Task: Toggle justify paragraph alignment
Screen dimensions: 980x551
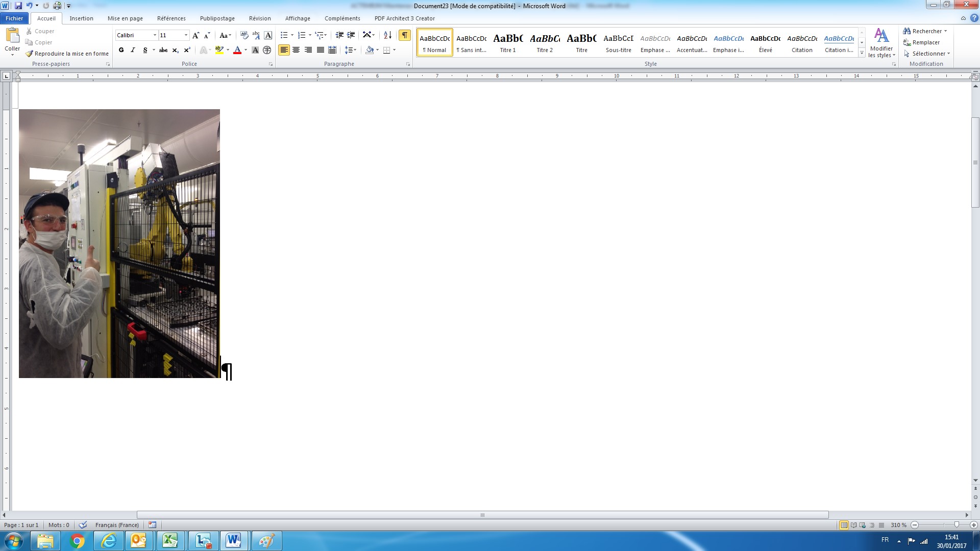Action: point(320,50)
